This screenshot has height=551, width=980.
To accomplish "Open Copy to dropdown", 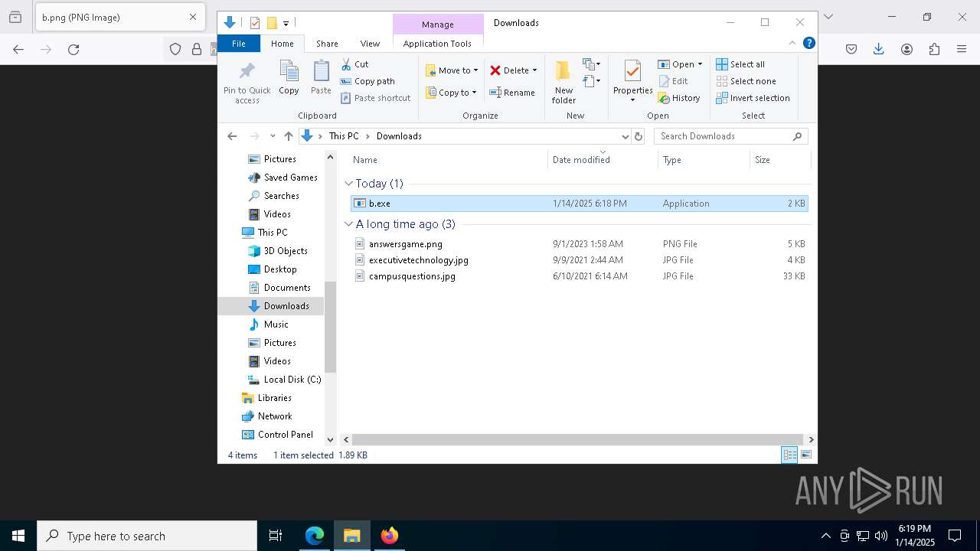I will tap(451, 93).
